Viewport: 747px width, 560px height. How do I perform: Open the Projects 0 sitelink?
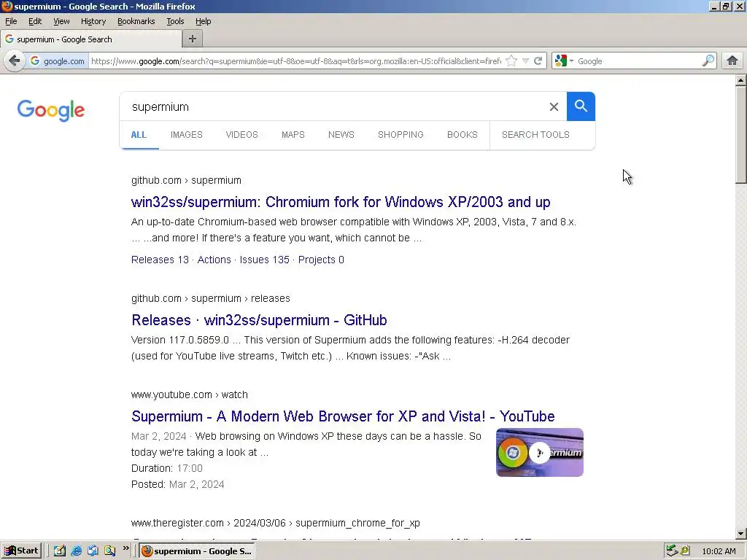point(321,260)
